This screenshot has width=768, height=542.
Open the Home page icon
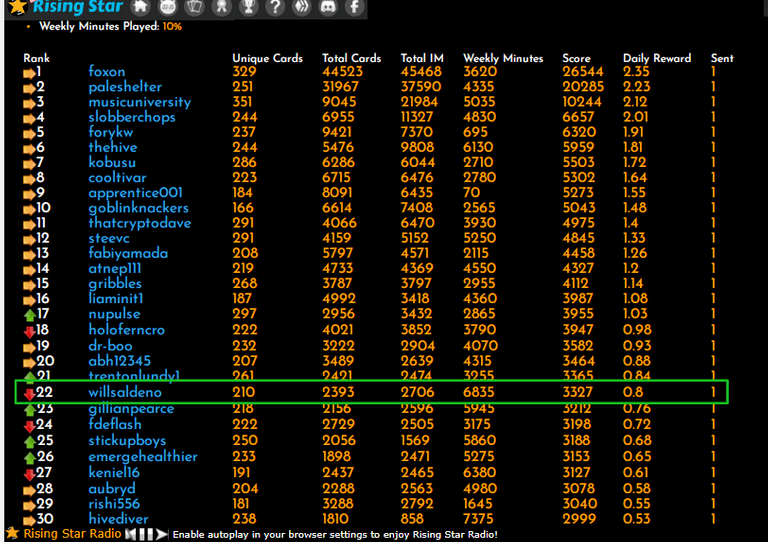pos(141,6)
